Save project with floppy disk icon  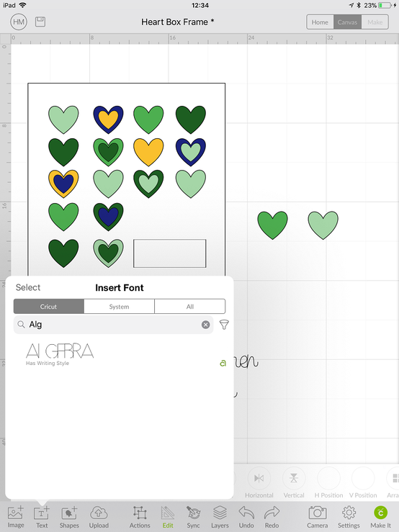40,22
